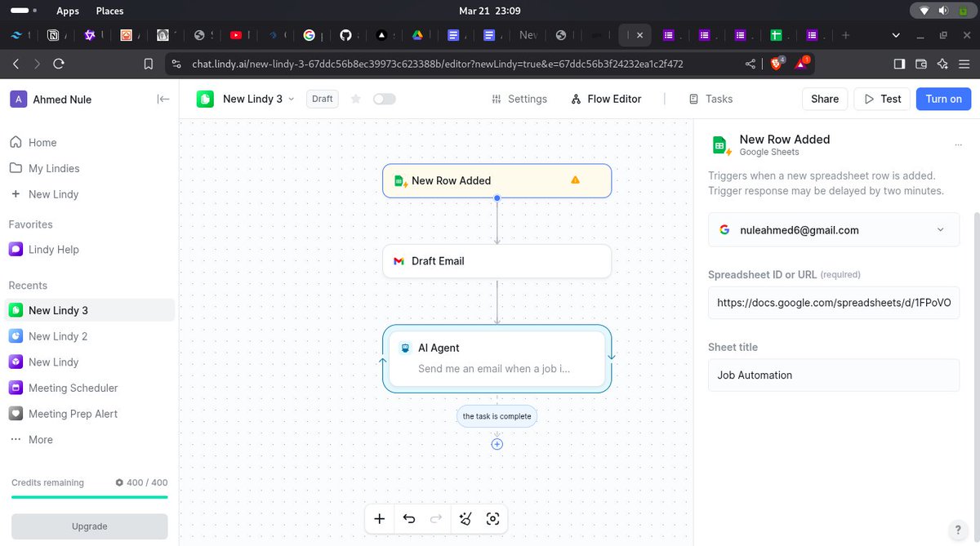Image resolution: width=980 pixels, height=546 pixels.
Task: Open My Lindies folder
Action: pyautogui.click(x=54, y=168)
